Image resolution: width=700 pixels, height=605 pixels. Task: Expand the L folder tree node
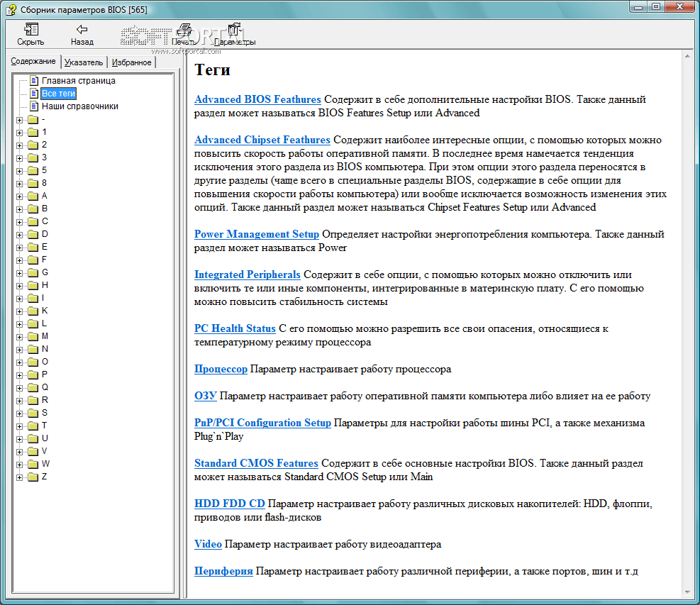pos(19,324)
